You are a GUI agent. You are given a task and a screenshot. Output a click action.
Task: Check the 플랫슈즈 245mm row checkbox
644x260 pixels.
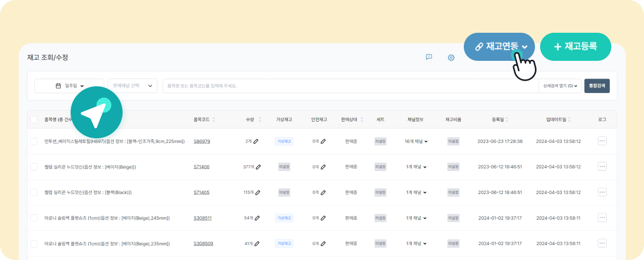[34, 218]
